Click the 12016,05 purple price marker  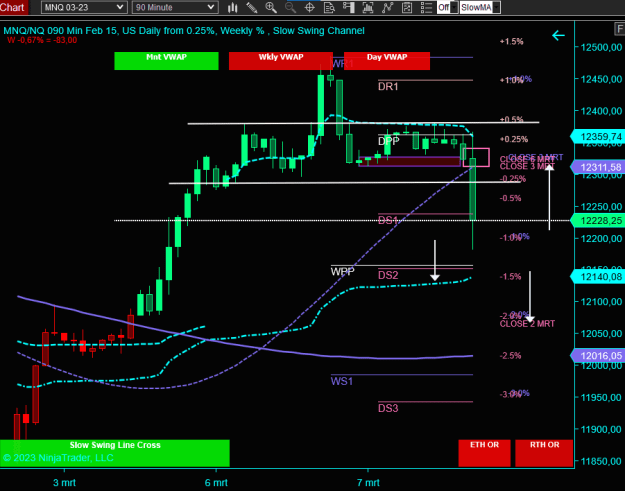point(597,355)
